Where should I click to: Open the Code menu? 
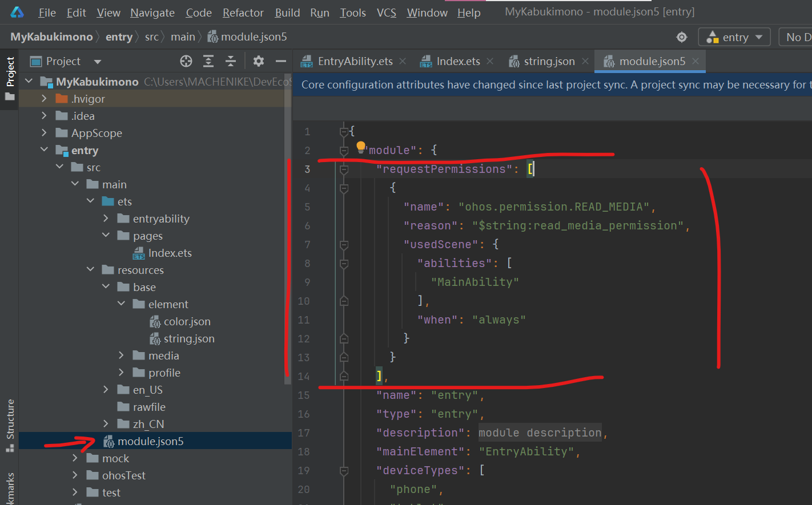tap(199, 13)
